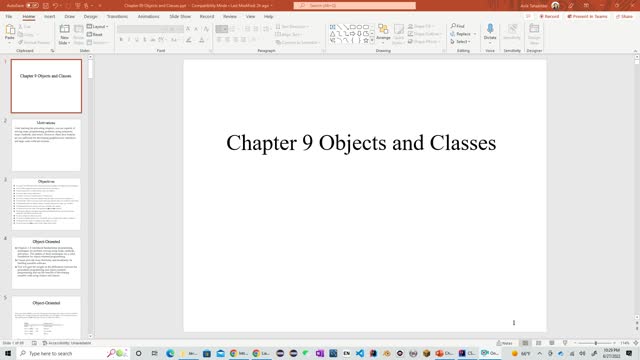Click the Dictate microphone icon

point(490,29)
